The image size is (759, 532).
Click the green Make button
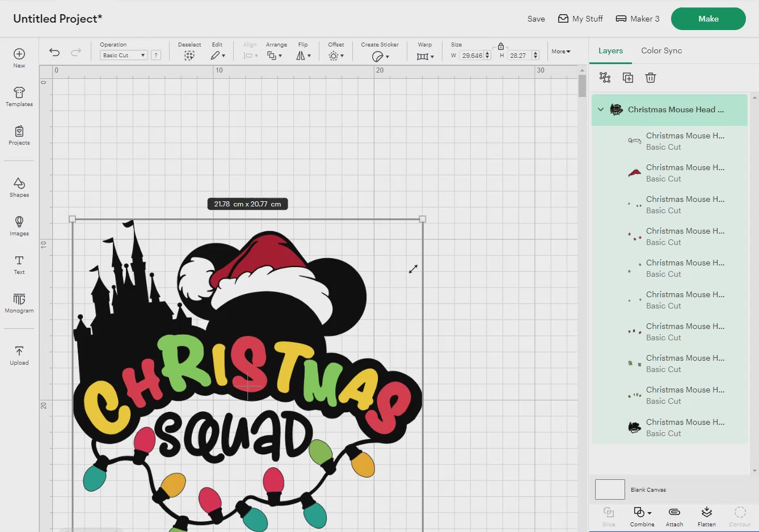(x=709, y=19)
